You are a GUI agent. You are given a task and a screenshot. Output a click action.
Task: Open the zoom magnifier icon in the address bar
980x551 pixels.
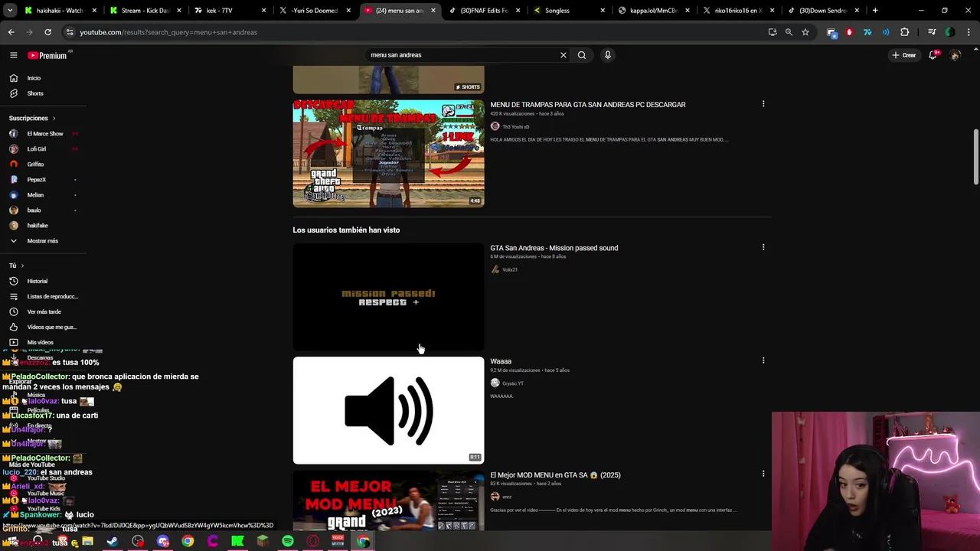pyautogui.click(x=789, y=32)
